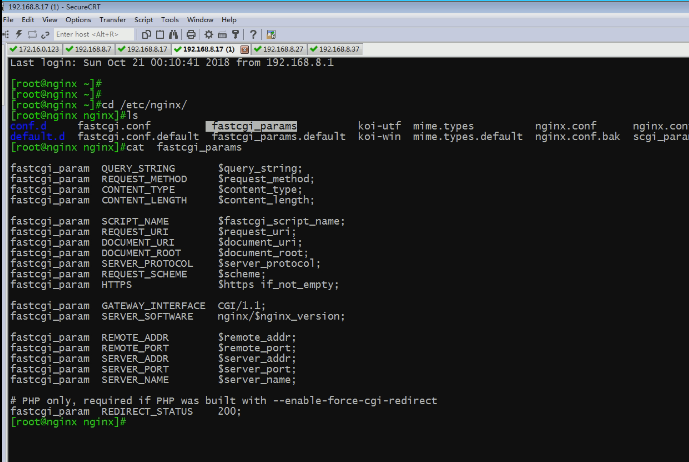Screen dimensions: 689x462
Task: Click $remote_addr; value in terminal
Action: [x=257, y=338]
